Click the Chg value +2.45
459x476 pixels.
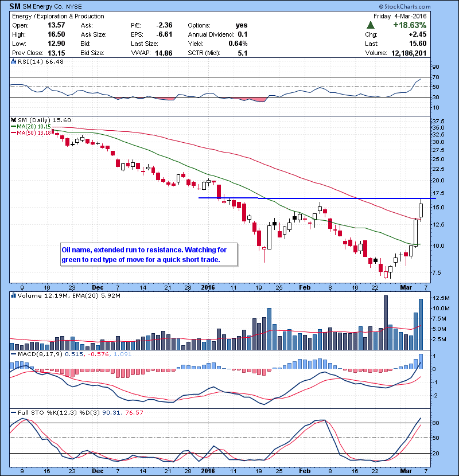tap(417, 34)
